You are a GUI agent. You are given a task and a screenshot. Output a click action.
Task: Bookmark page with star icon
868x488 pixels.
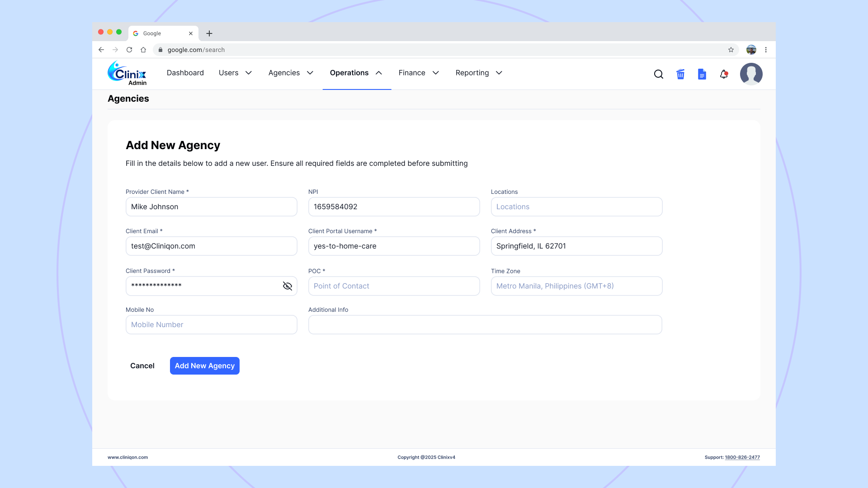click(x=731, y=50)
